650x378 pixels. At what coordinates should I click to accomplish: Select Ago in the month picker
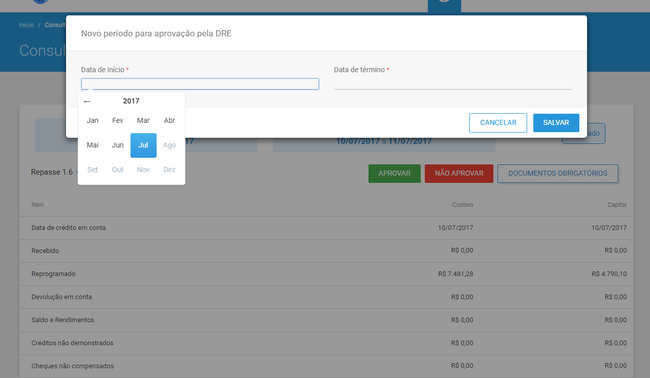pos(169,145)
